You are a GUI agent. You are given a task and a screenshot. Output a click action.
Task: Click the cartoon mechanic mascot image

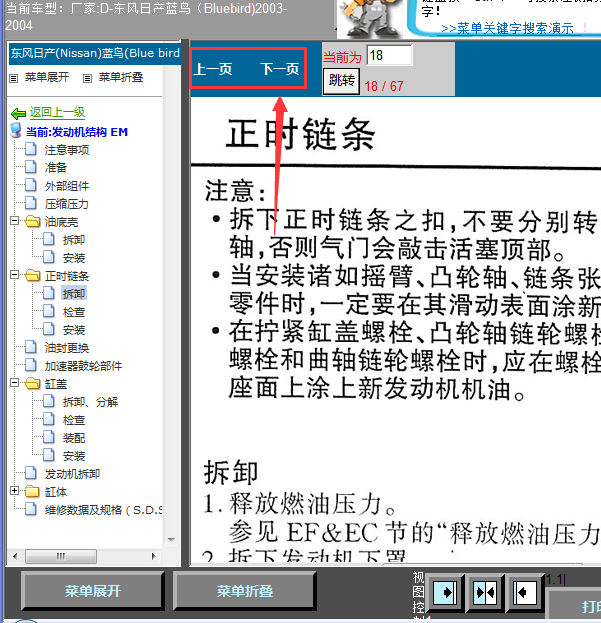tap(371, 19)
